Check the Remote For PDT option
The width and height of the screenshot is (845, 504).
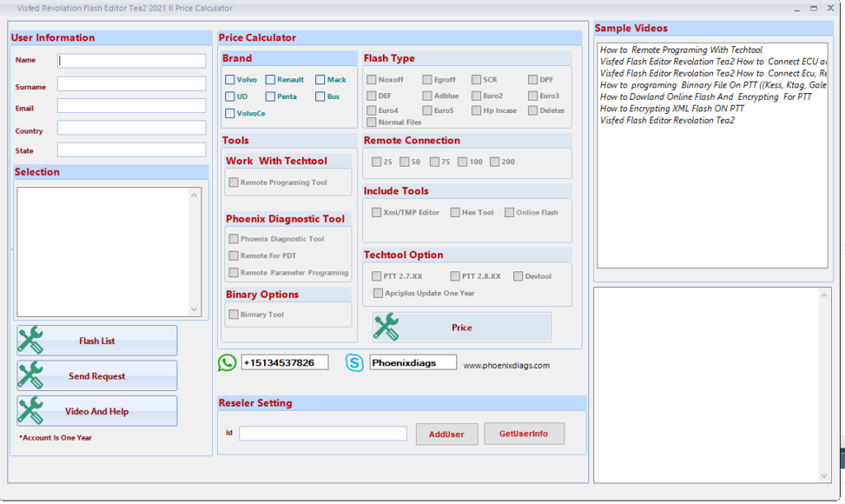234,256
